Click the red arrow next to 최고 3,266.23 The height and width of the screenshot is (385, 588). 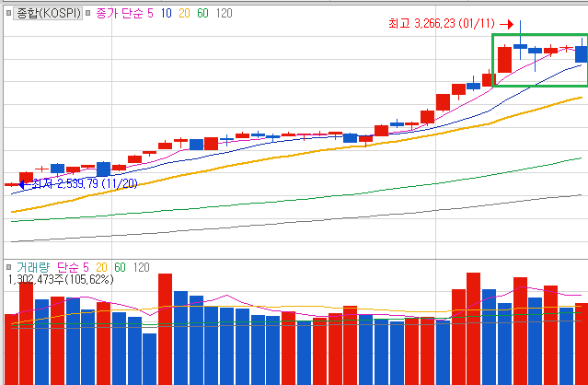click(x=505, y=23)
